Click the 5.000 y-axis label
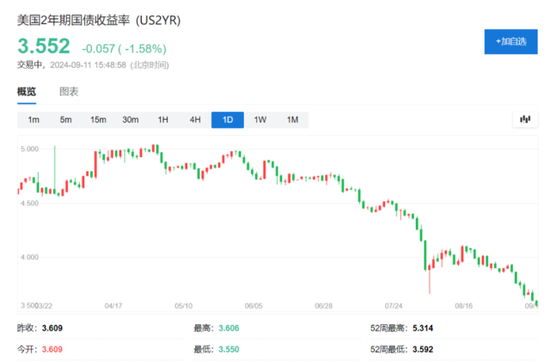 tap(29, 149)
